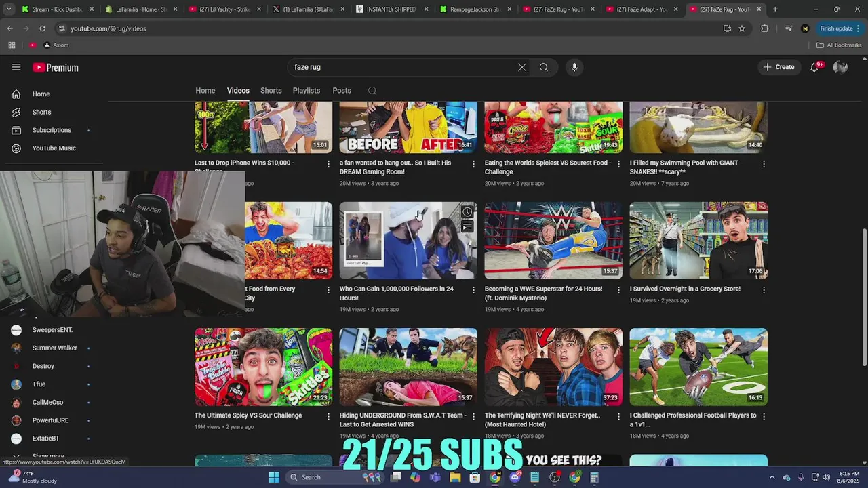Viewport: 868px width, 488px height.
Task: Open the Posts channel tab
Action: tap(342, 91)
